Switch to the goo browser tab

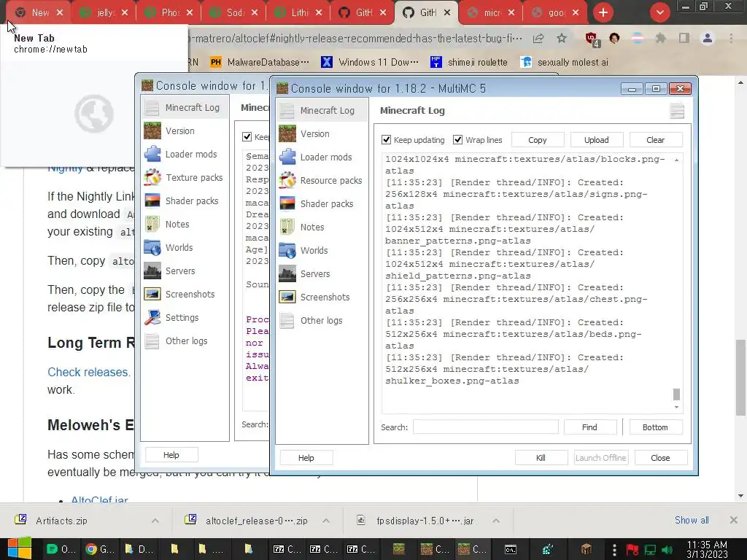[555, 12]
